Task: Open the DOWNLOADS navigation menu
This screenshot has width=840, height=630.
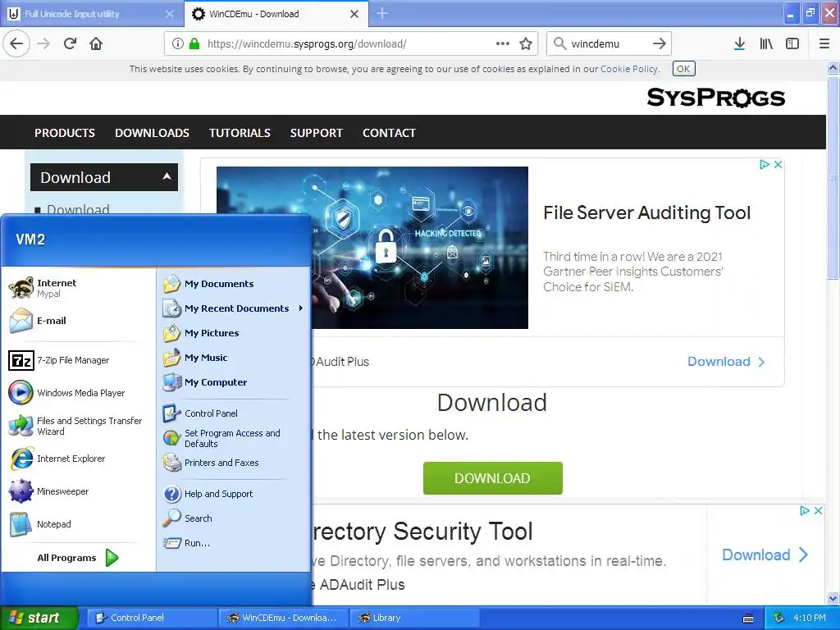Action: coord(152,133)
